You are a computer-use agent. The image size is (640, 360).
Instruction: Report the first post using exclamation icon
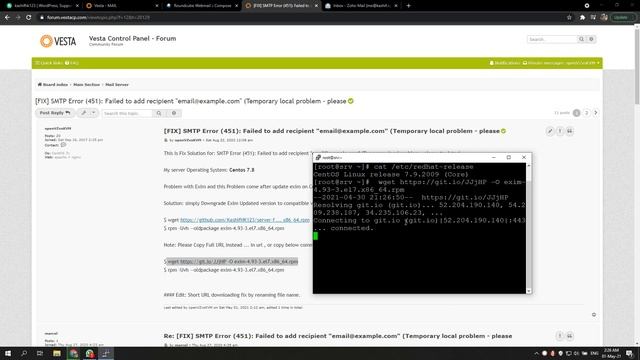(x=560, y=131)
